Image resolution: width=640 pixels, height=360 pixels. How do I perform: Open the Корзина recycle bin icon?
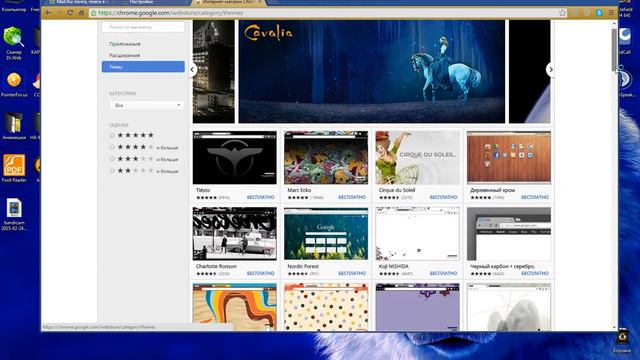(x=622, y=341)
